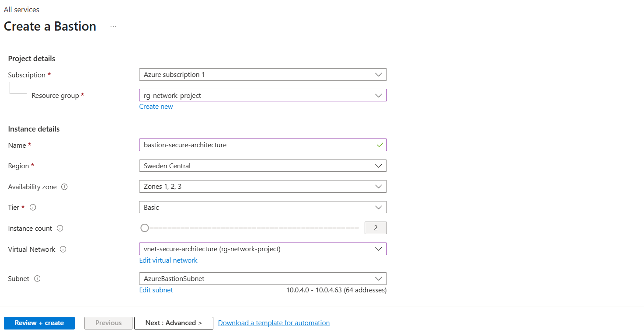Click the Subnet info icon
Viewport: 644px width, 333px height.
tap(37, 278)
